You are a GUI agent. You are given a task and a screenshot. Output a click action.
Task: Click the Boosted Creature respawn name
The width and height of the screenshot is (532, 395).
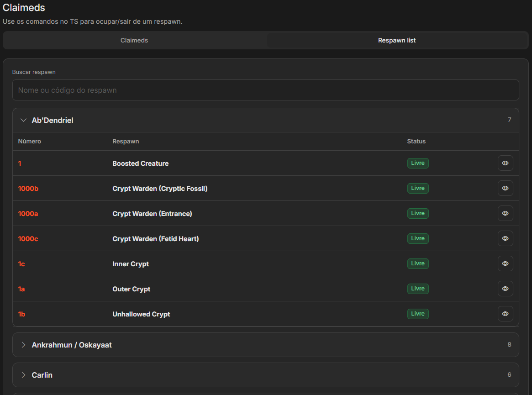point(141,163)
